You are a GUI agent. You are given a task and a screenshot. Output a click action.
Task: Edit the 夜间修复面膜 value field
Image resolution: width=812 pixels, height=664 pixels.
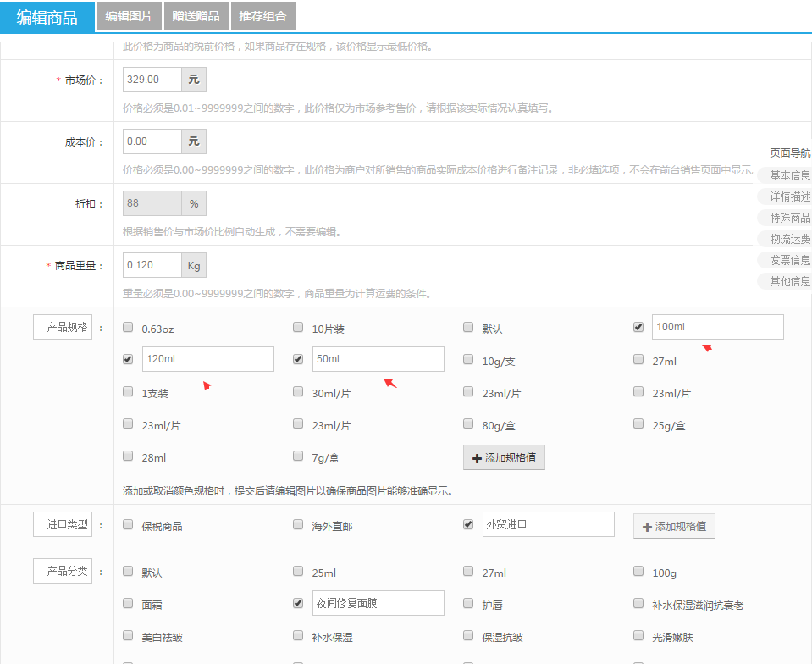click(x=378, y=603)
